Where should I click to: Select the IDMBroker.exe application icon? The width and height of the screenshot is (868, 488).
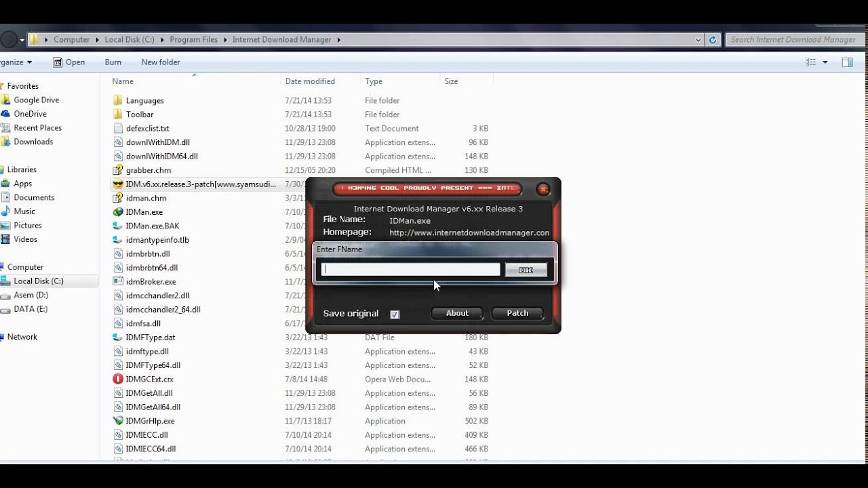point(118,281)
